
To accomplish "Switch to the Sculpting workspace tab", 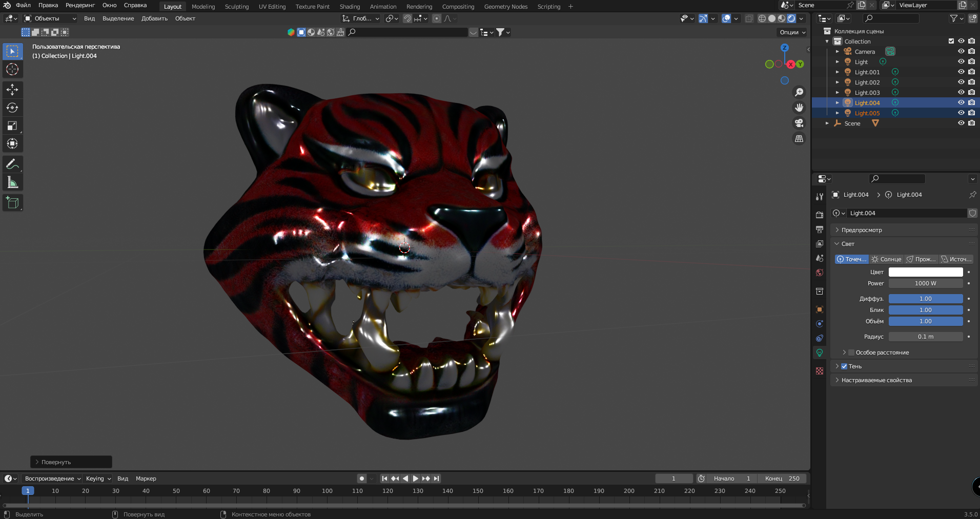I will pos(236,7).
